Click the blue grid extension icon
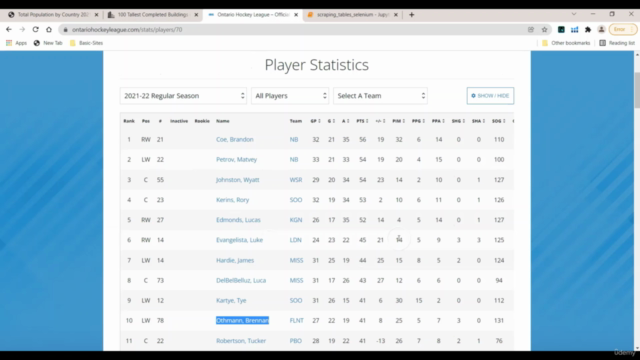 [575, 29]
